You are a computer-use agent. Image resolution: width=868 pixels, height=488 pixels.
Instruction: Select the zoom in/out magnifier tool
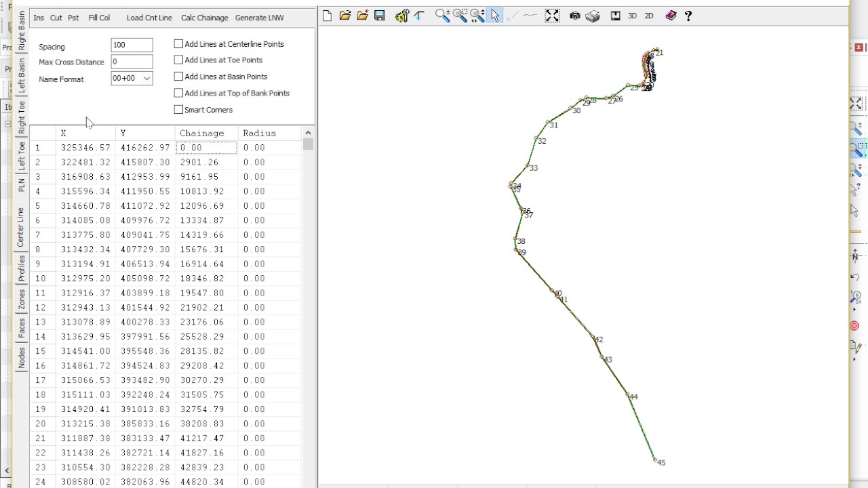442,16
